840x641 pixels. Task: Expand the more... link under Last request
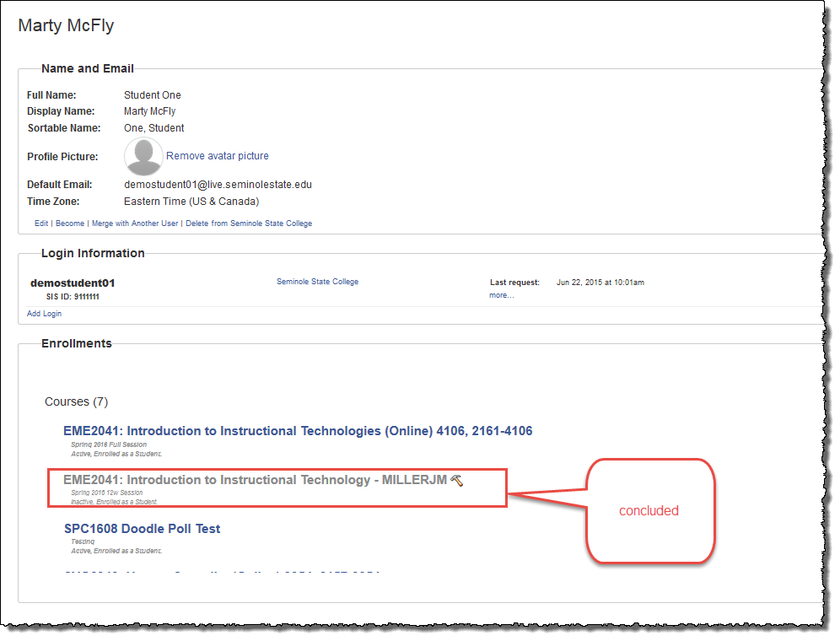pyautogui.click(x=501, y=295)
